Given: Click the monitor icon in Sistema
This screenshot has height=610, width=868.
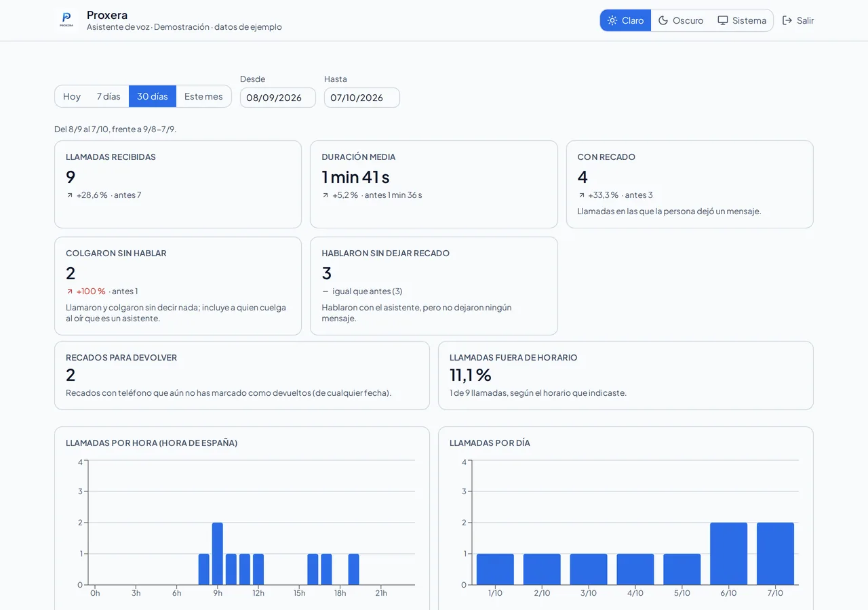Looking at the screenshot, I should [723, 20].
